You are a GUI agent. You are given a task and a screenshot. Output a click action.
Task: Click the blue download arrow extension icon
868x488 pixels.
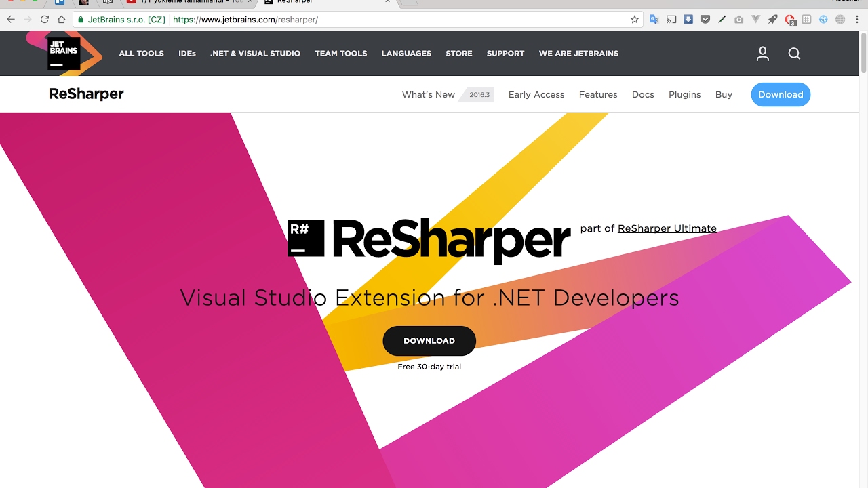coord(688,20)
